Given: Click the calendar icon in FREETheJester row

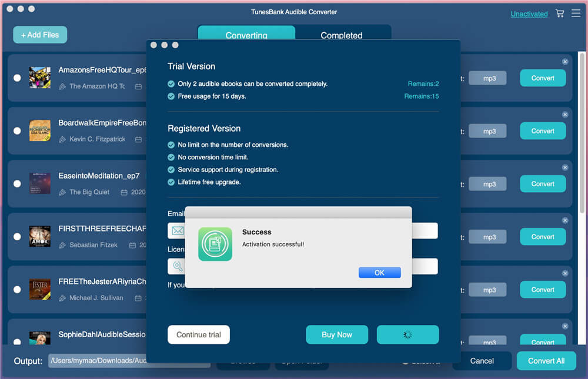Looking at the screenshot, I should (x=138, y=298).
